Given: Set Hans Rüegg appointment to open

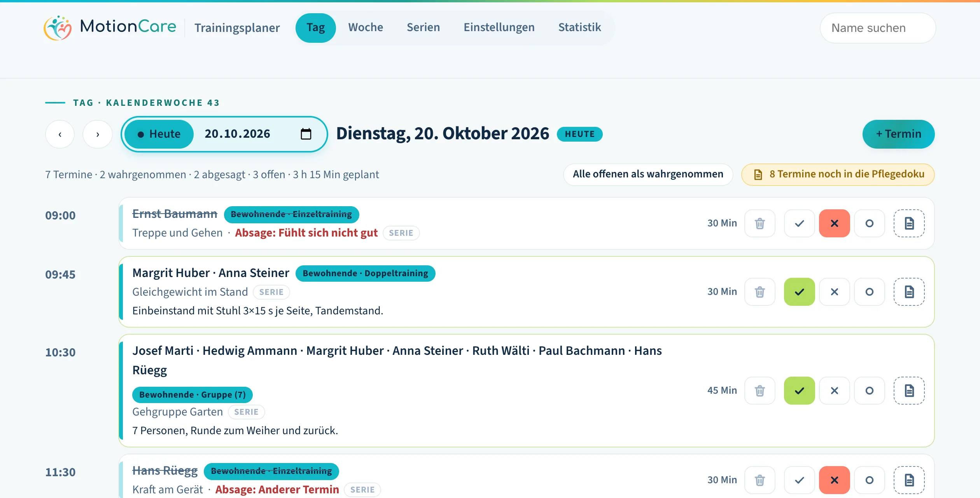Looking at the screenshot, I should tap(869, 480).
